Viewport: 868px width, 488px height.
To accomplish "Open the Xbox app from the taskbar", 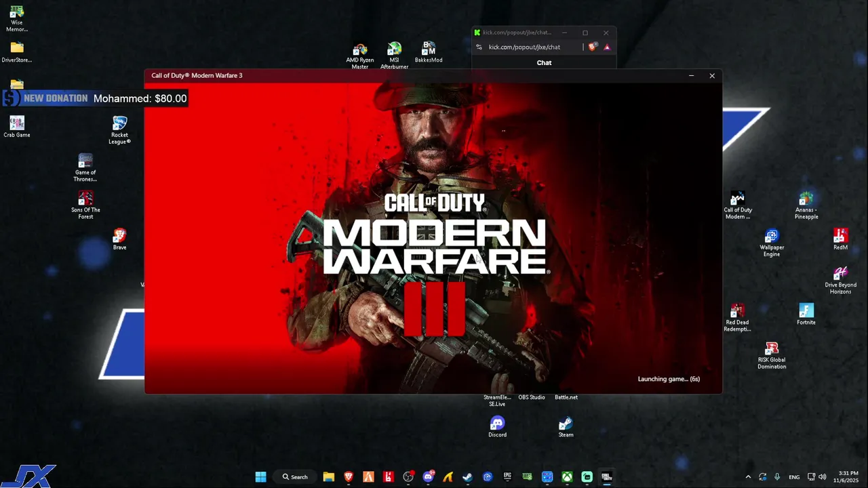I will tap(567, 477).
